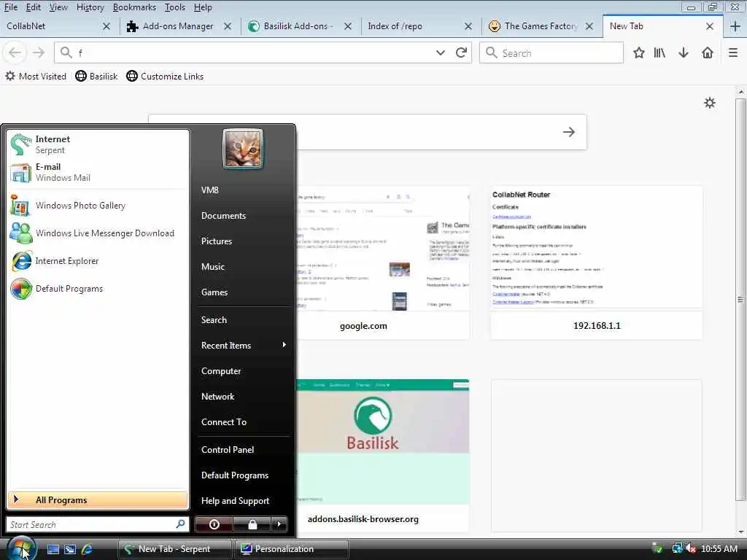The height and width of the screenshot is (560, 747).
Task: Click Internet Explorer quick launch icon
Action: pos(88,549)
